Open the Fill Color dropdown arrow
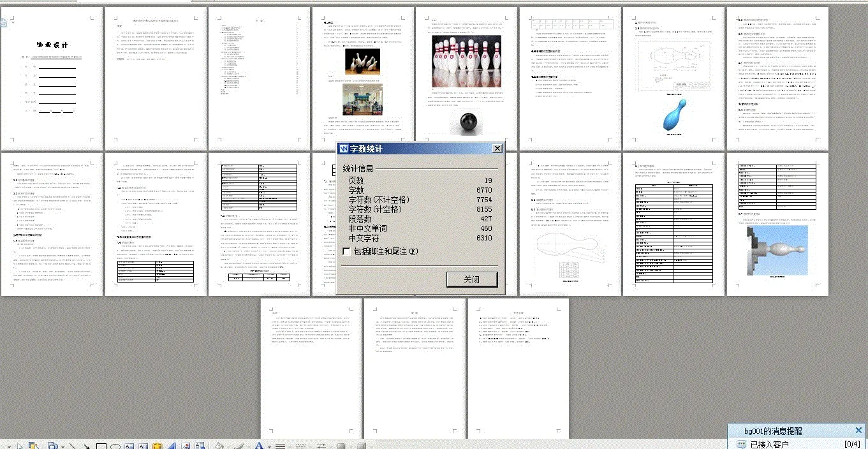Viewport: 868px width, 449px height. pos(228,446)
